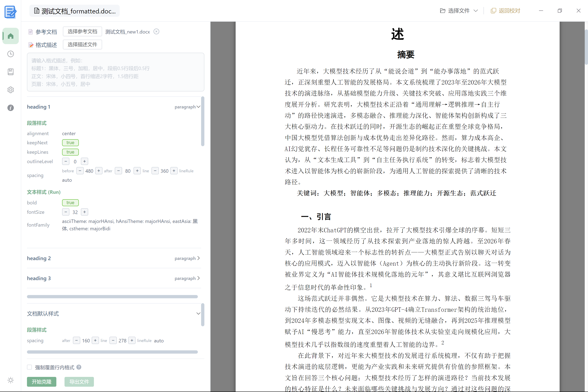Click footnote marker 1 in preview
This screenshot has height=392, width=588.
pos(371,285)
